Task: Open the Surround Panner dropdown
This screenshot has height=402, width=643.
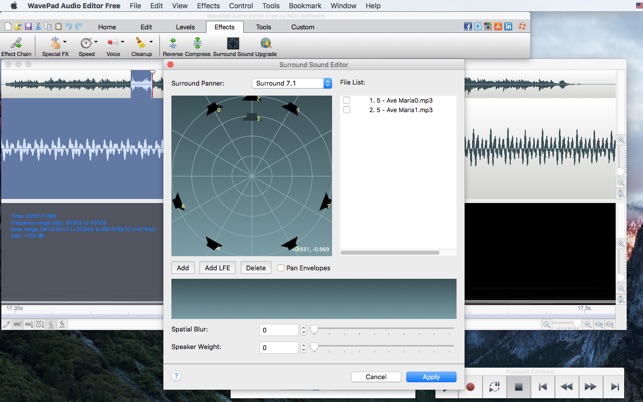Action: point(292,84)
